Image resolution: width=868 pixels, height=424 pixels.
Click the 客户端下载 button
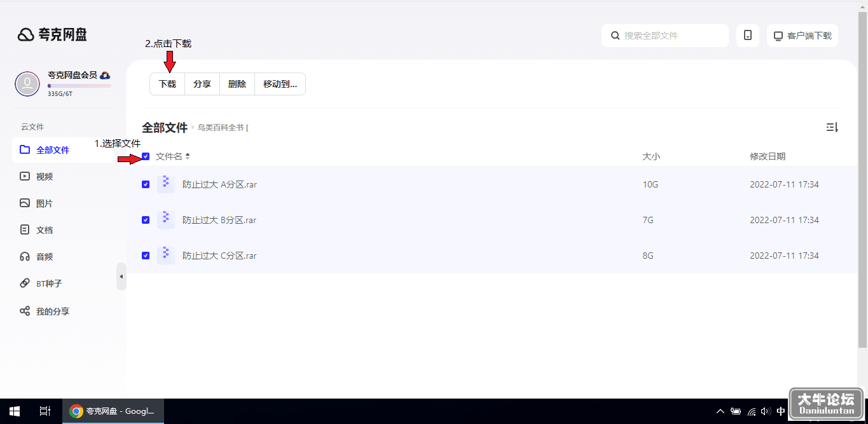tap(803, 36)
